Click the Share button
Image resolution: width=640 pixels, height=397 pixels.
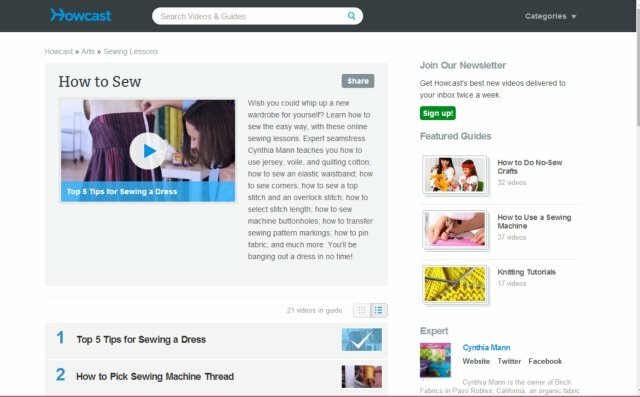[358, 81]
